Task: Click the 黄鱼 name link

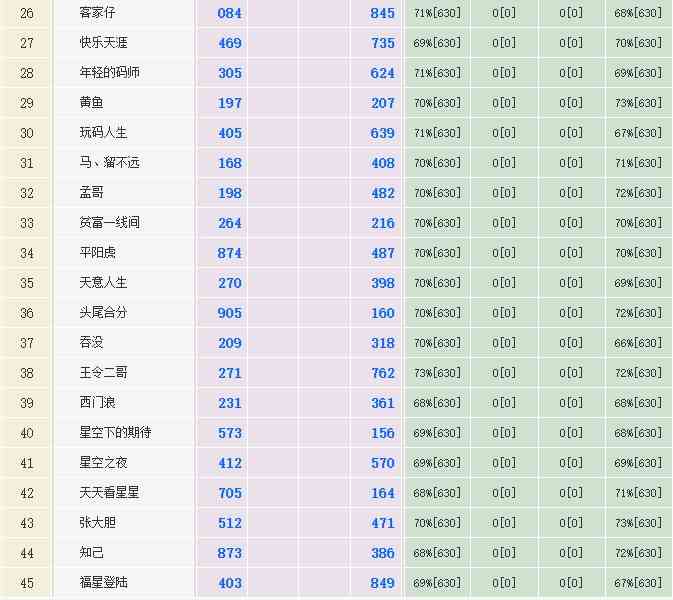Action: pos(91,103)
